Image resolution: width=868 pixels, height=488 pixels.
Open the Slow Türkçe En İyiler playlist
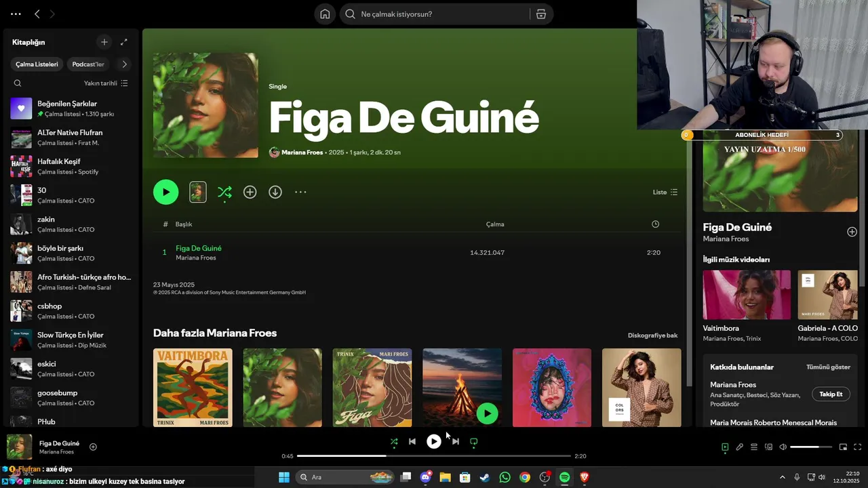pyautogui.click(x=71, y=340)
